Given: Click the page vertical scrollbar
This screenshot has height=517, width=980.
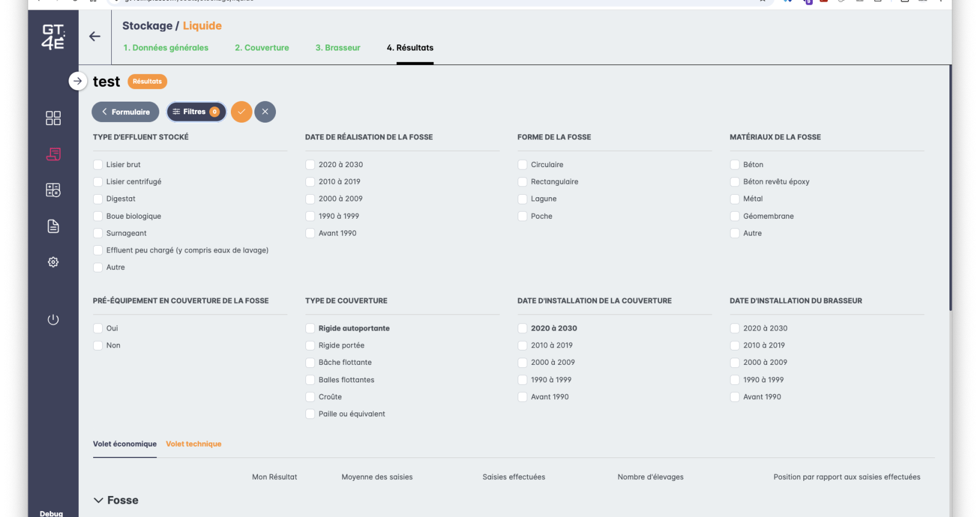Looking at the screenshot, I should click(950, 186).
